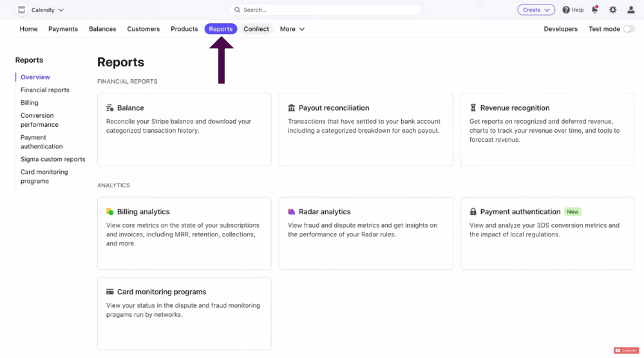Open Sigma custom reports in sidebar
The height and width of the screenshot is (358, 644).
[53, 159]
